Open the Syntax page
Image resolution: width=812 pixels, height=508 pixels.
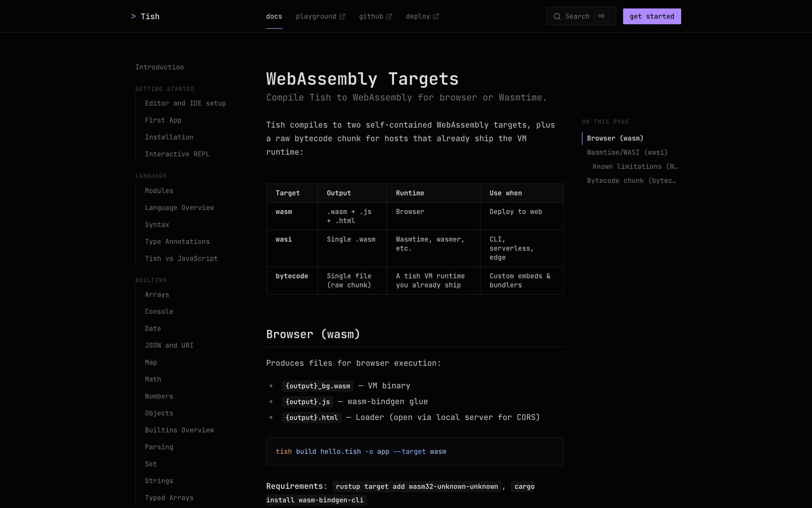pos(157,225)
